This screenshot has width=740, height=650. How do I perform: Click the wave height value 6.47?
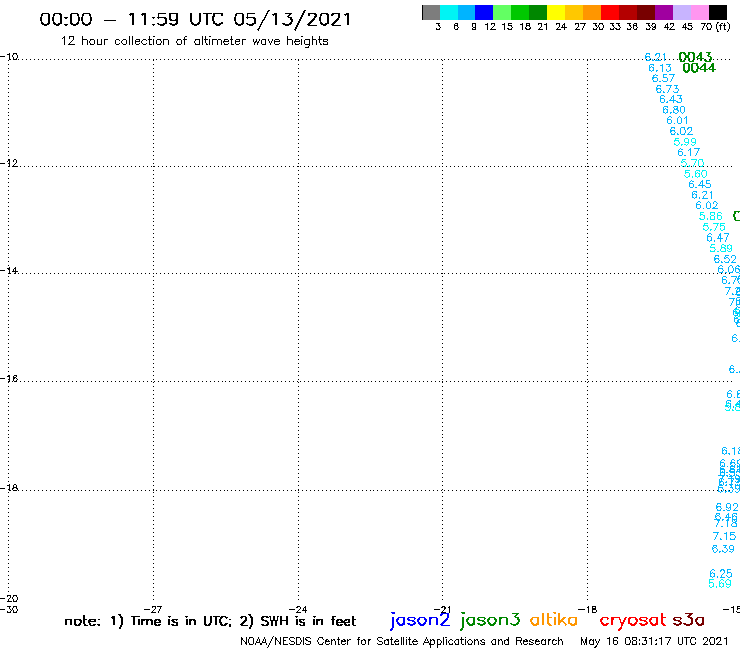tap(718, 238)
